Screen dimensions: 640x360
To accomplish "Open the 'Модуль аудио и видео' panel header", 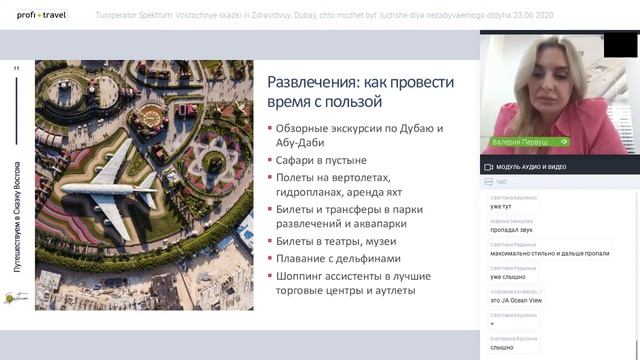I will coord(560,167).
